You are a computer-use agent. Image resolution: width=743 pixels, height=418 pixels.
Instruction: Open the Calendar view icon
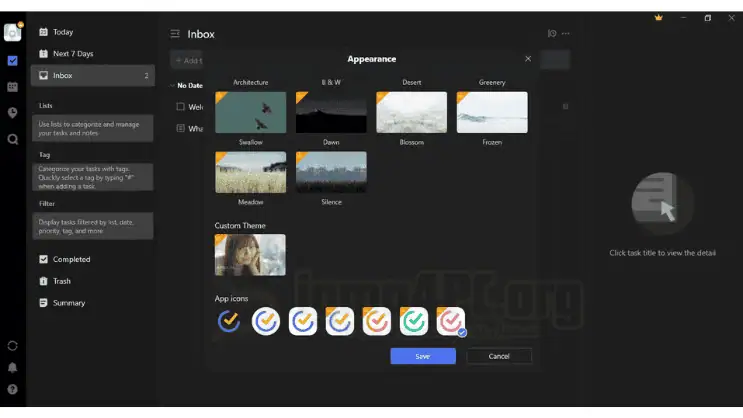point(13,87)
